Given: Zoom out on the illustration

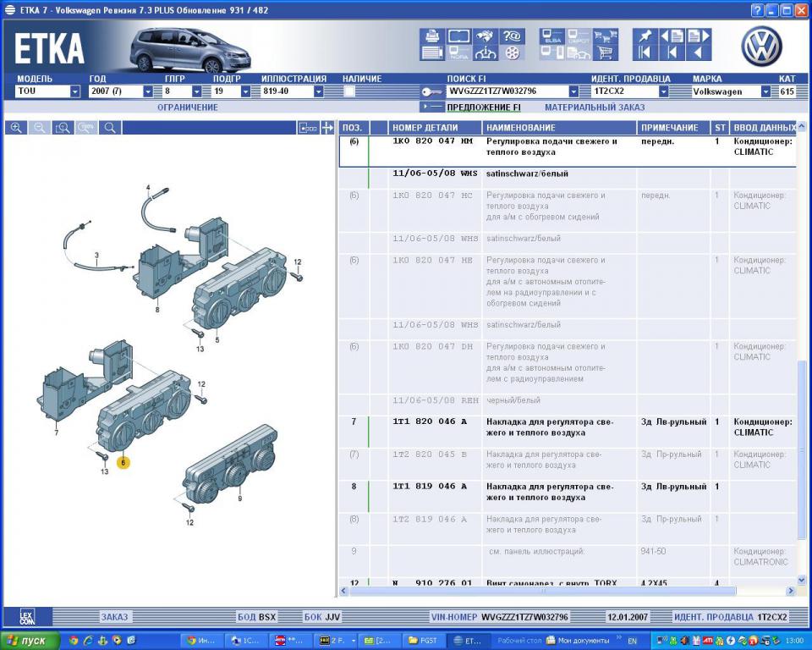Looking at the screenshot, I should tap(40, 128).
